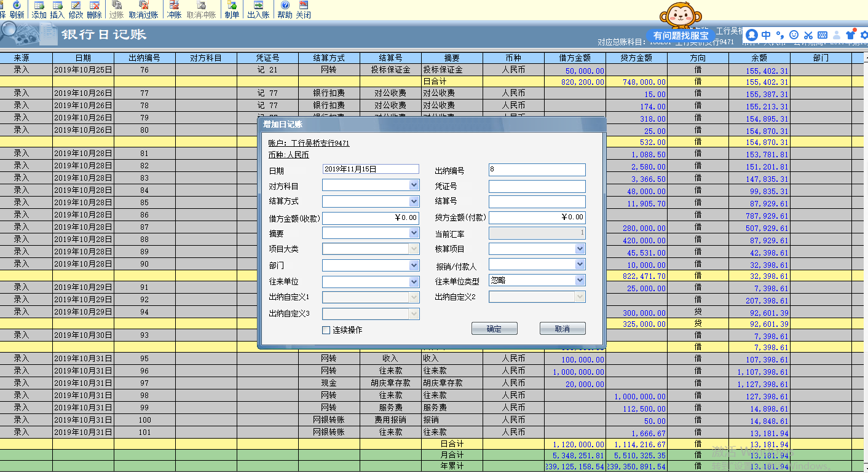Screen dimensions: 868x473
Task: Enable the 连续操作 checkbox
Action: tap(326, 330)
